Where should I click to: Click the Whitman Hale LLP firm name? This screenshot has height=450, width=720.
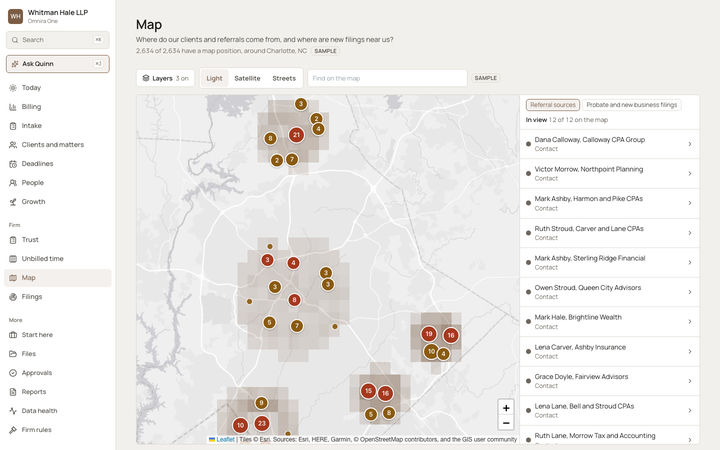tap(58, 12)
